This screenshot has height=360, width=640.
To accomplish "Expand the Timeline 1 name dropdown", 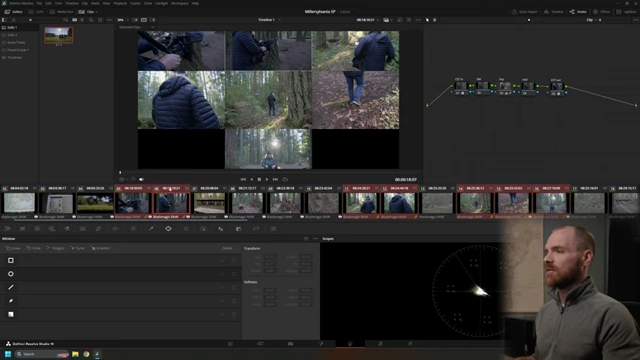I will (280, 20).
